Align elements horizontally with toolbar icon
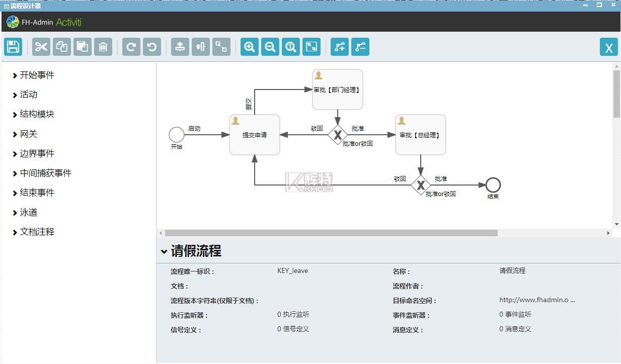621x364 pixels. (180, 47)
